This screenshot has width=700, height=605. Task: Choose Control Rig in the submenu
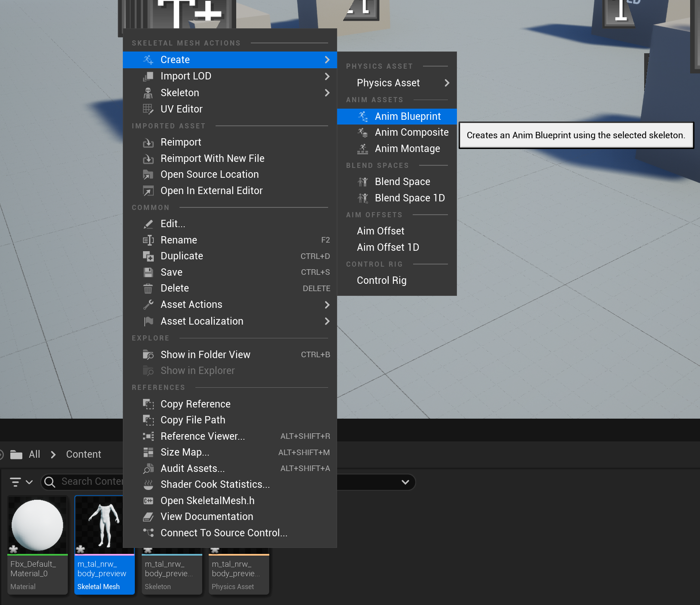[x=381, y=280]
